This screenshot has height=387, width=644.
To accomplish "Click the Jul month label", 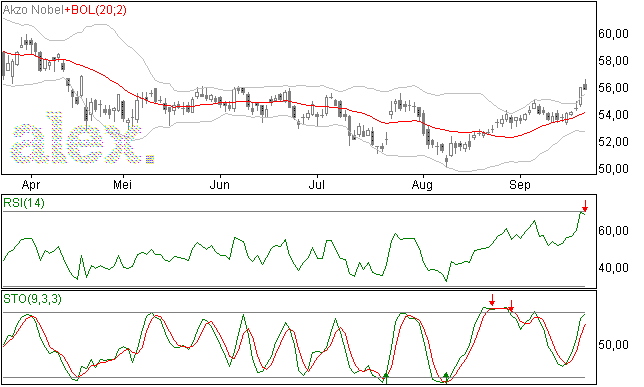I will tap(317, 185).
